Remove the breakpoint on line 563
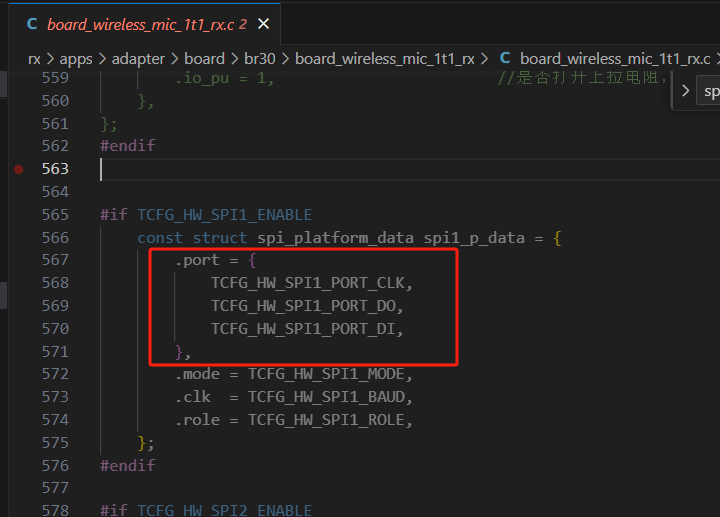The image size is (720, 517). pos(18,169)
